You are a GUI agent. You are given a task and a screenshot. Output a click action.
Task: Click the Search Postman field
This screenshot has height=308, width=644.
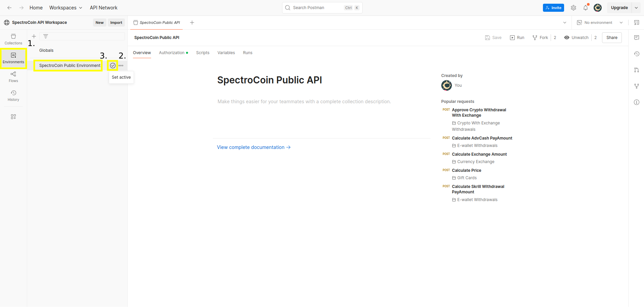(x=322, y=8)
